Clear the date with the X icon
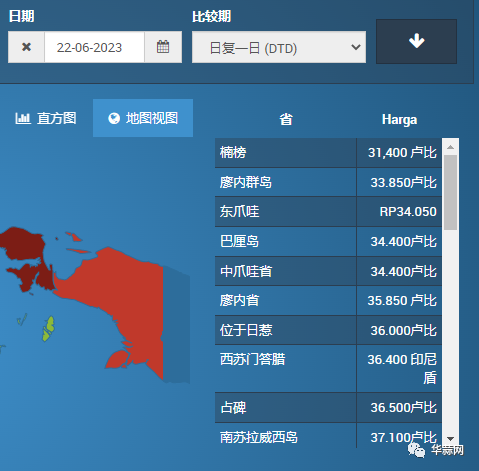This screenshot has width=479, height=471. click(x=26, y=47)
